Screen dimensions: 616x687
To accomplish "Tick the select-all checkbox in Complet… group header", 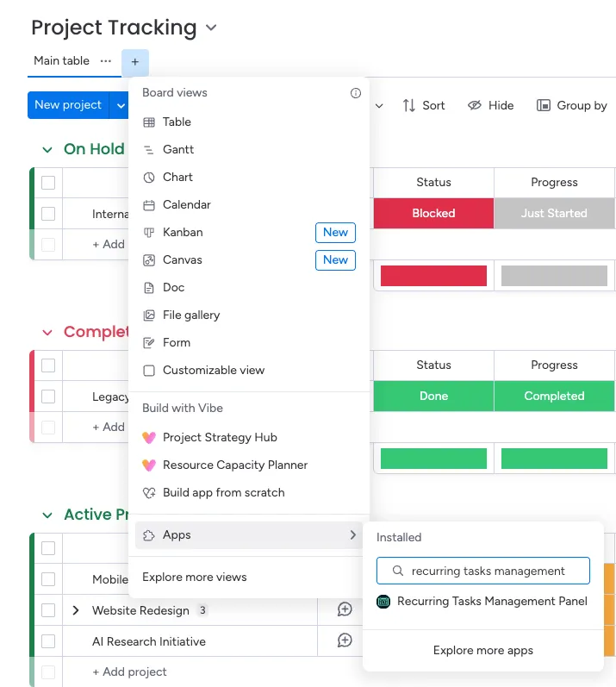I will (x=48, y=365).
